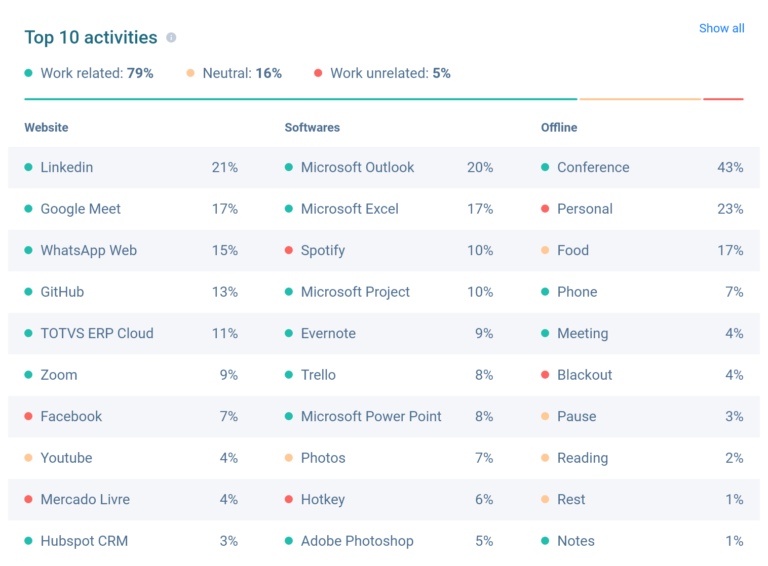Image resolution: width=768 pixels, height=566 pixels.
Task: Click the red status dot beside Personal
Action: coord(545,209)
